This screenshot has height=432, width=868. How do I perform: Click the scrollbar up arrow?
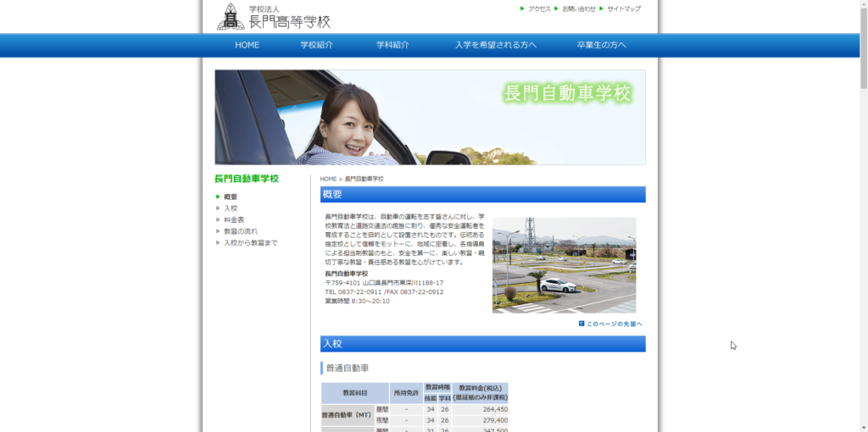pos(864,4)
